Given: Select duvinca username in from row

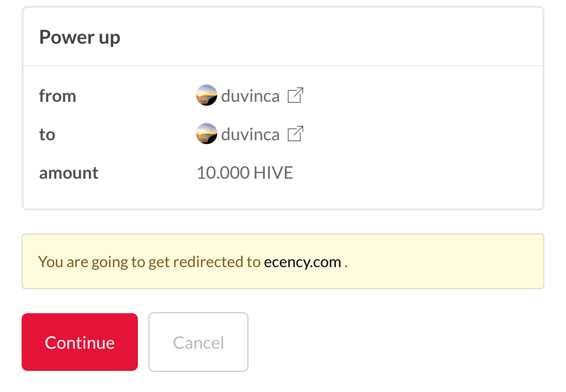Looking at the screenshot, I should (x=250, y=96).
